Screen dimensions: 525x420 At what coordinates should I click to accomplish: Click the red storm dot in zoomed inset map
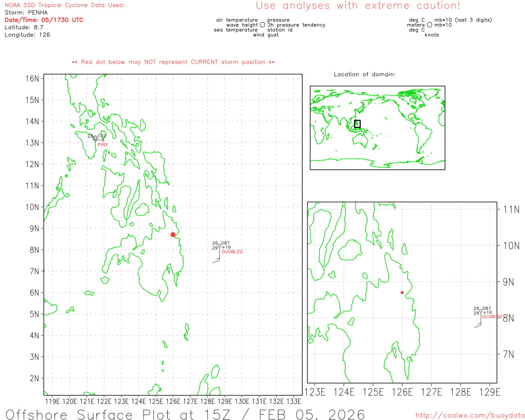click(x=402, y=292)
